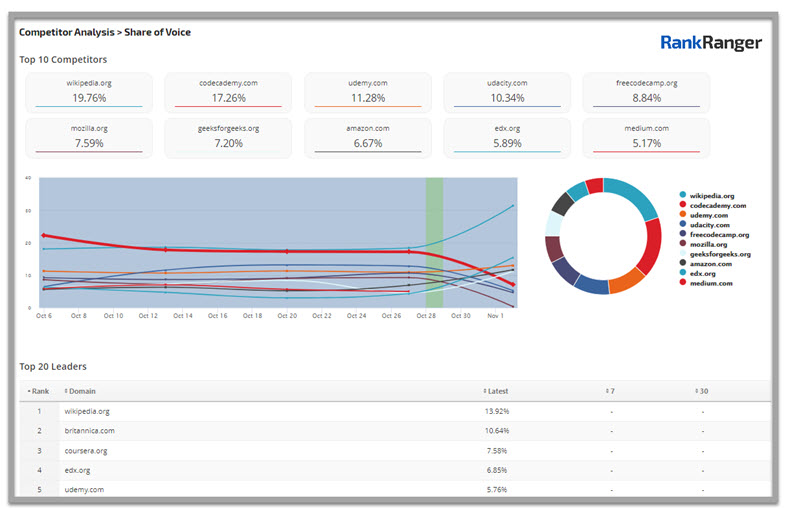
Task: Click the medium.com legend dot
Action: pyautogui.click(x=682, y=283)
